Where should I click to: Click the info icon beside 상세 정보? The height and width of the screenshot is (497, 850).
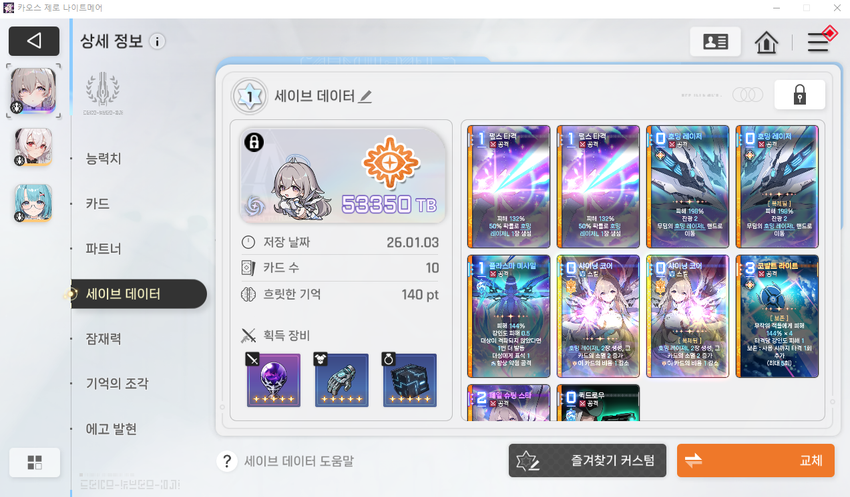[x=157, y=41]
